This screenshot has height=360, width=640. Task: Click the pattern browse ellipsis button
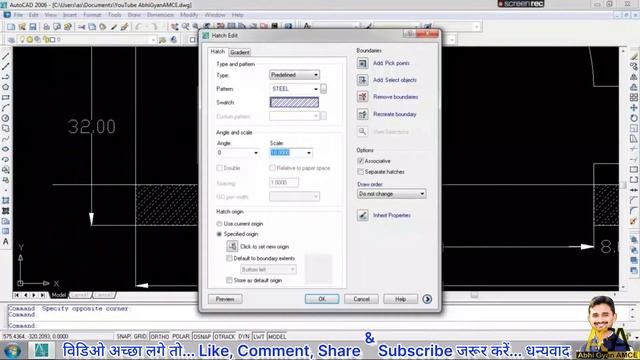[324, 89]
